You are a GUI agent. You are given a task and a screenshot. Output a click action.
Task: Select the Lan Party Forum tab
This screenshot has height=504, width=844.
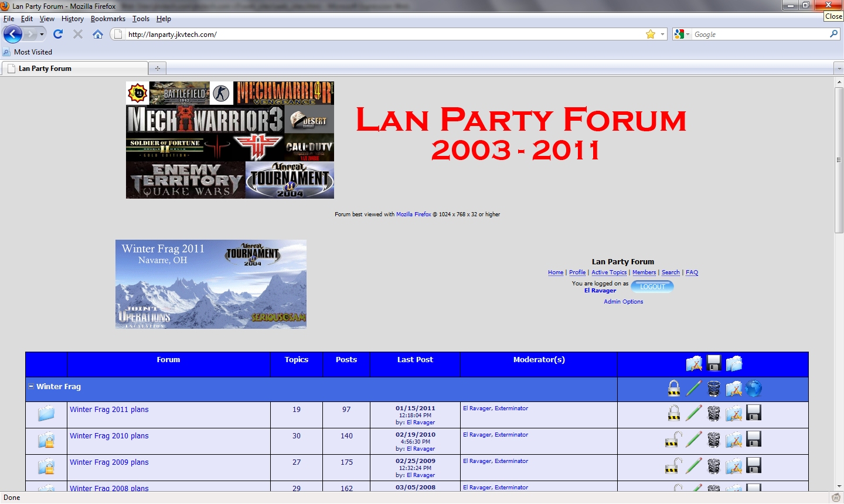click(x=74, y=69)
